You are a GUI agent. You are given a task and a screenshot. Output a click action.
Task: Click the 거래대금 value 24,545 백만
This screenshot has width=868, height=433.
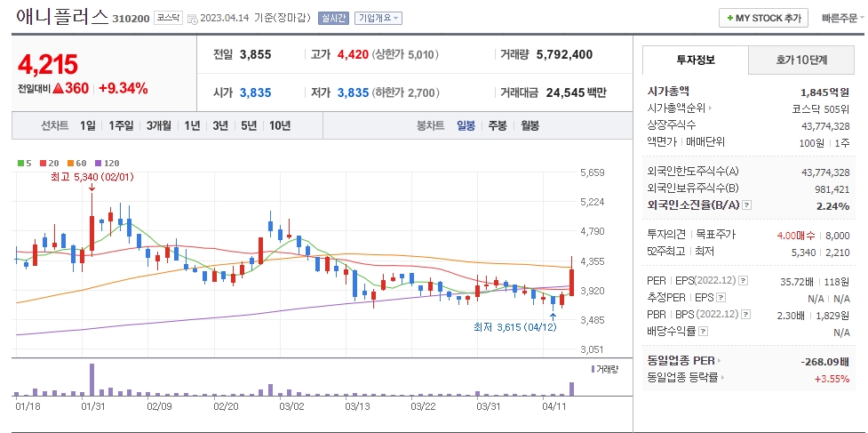[576, 92]
